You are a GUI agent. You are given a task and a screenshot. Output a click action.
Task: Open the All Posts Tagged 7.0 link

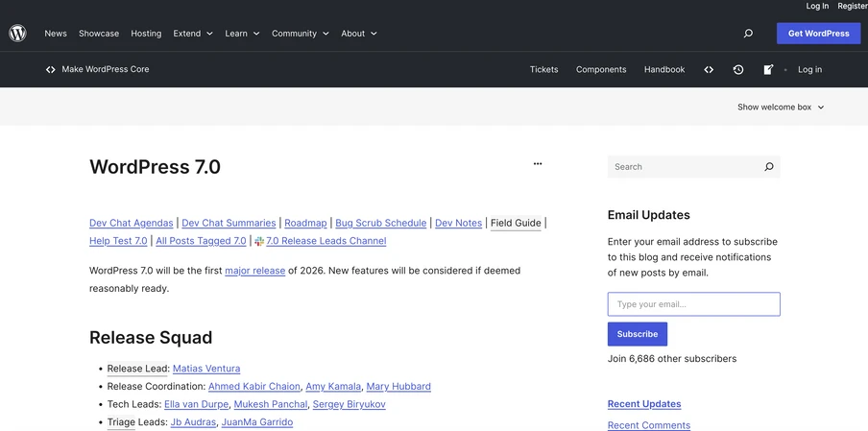click(x=201, y=241)
